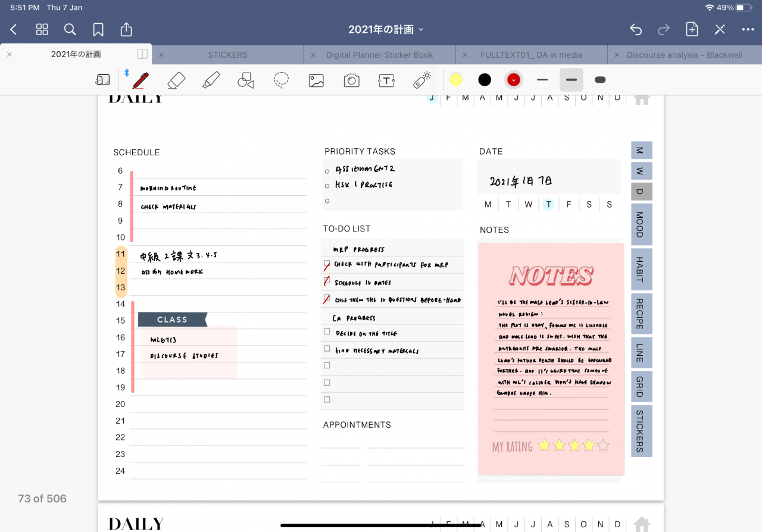
Task: Open the shapes tool
Action: point(246,80)
